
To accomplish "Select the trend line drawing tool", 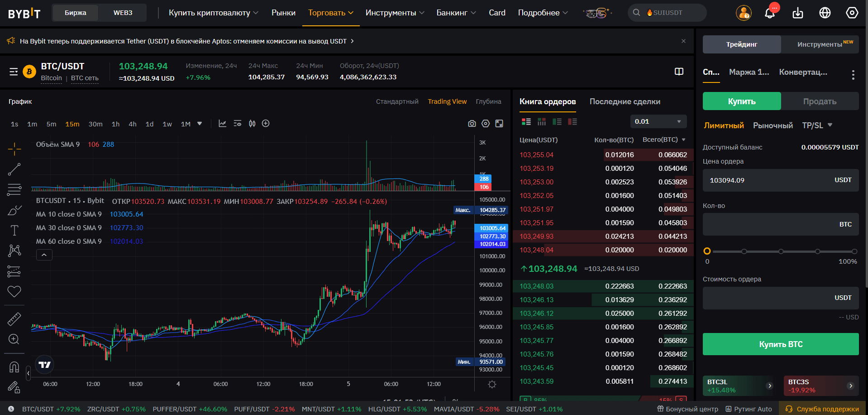I will [x=14, y=169].
